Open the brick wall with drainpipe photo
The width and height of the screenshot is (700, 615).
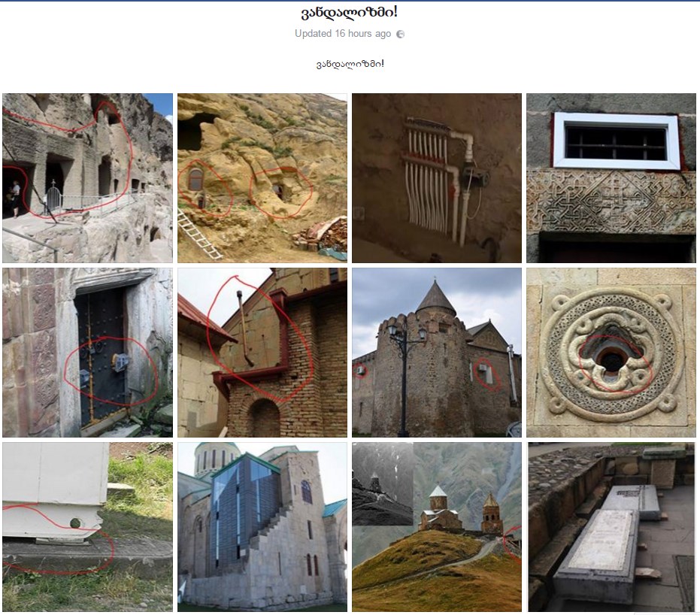pyautogui.click(x=262, y=353)
